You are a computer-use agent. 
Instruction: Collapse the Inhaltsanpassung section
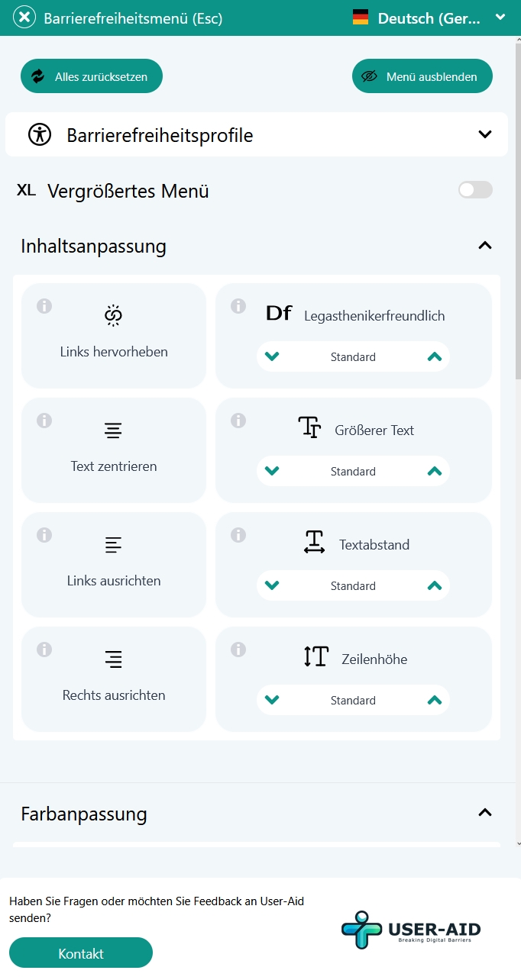point(484,246)
